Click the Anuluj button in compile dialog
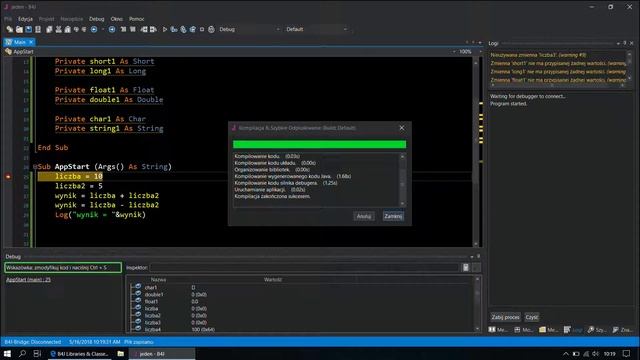 click(364, 216)
